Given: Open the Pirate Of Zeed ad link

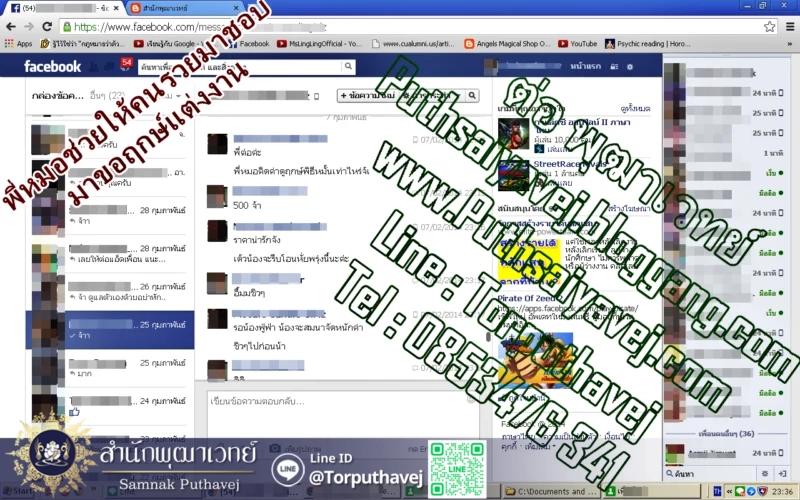Looking at the screenshot, I should pyautogui.click(x=530, y=298).
